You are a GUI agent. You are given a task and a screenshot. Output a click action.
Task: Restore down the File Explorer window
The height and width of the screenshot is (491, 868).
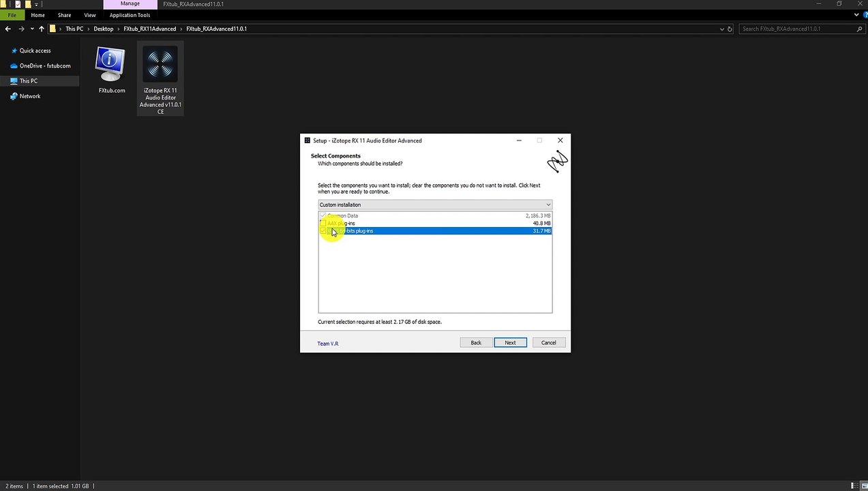click(839, 3)
